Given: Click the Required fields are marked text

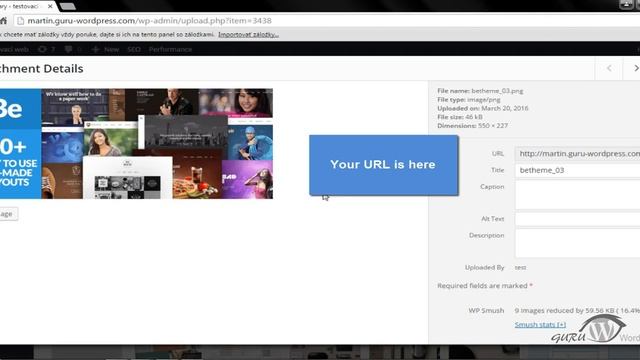Looking at the screenshot, I should (485, 286).
